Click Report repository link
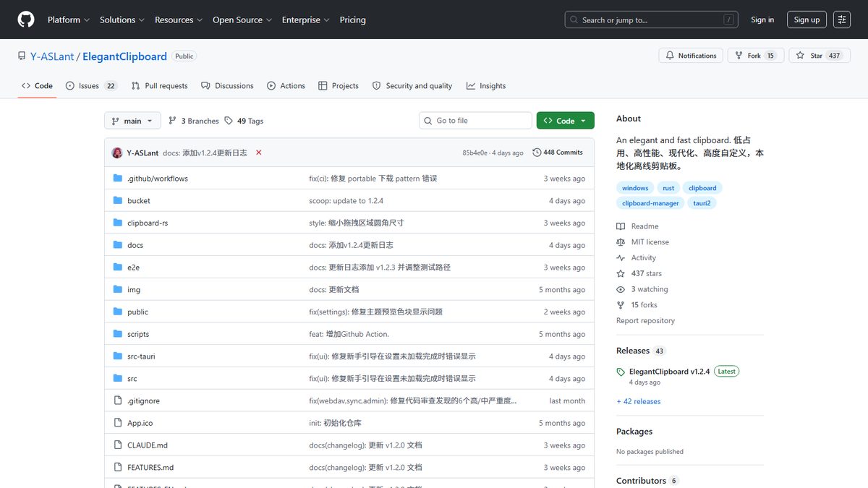The image size is (868, 488). [x=645, y=320]
